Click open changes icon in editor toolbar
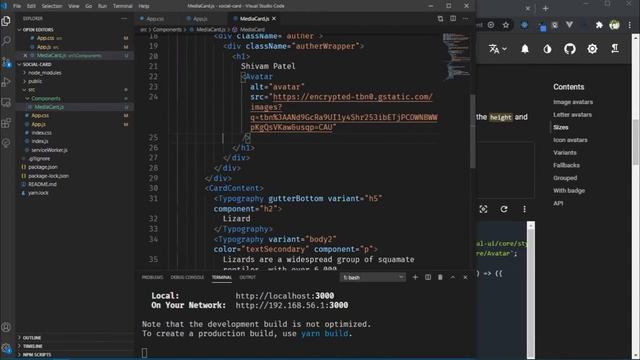Screen dimensions: 640x360 click(440, 18)
